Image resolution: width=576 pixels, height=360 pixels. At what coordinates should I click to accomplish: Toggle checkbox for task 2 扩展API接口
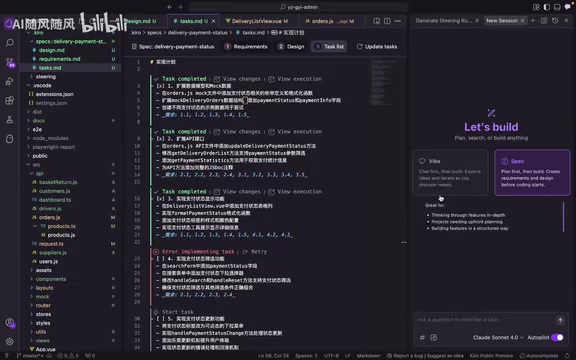pos(160,139)
